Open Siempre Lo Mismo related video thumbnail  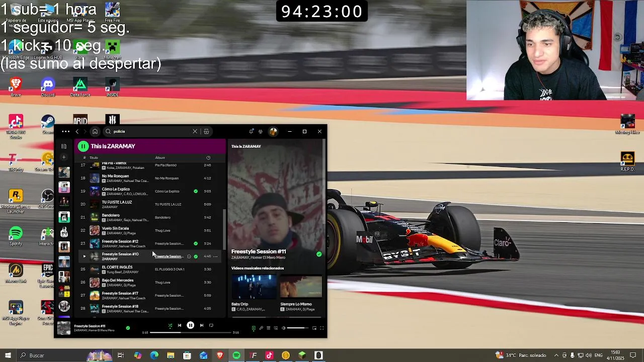301,287
